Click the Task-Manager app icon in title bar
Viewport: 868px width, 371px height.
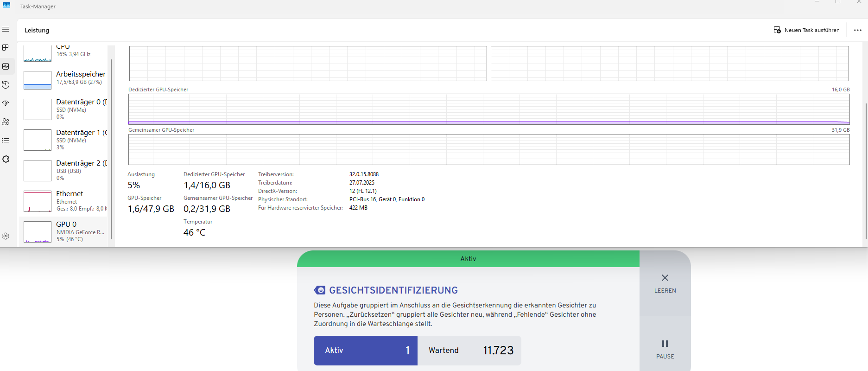pyautogui.click(x=6, y=5)
